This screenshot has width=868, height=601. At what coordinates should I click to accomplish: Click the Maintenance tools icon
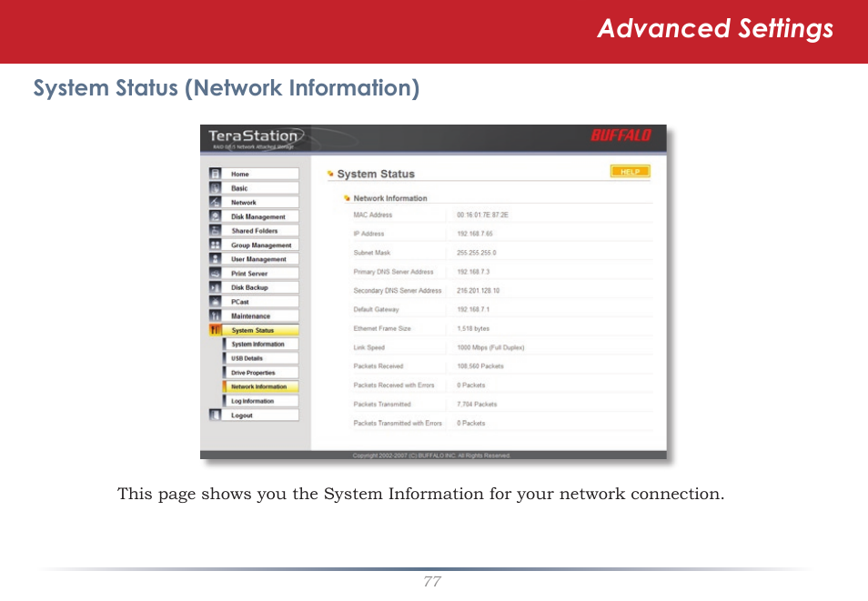point(216,316)
